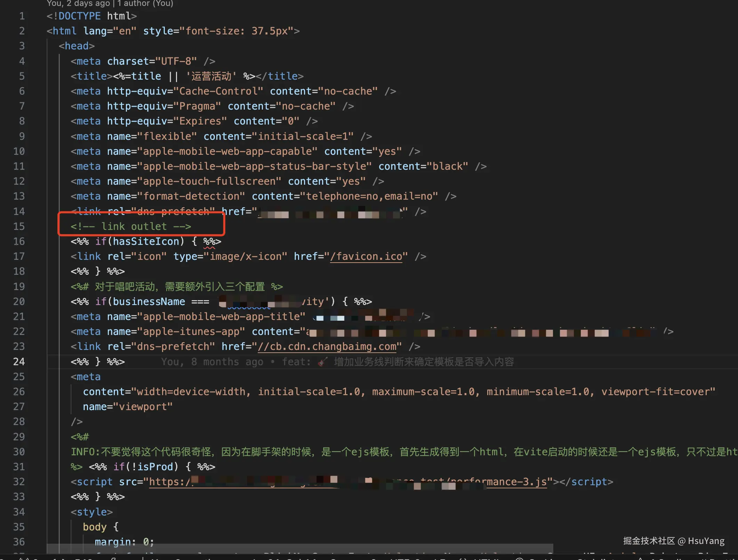The width and height of the screenshot is (738, 560).
Task: Click the businessName variable on line 20
Action: 149,302
